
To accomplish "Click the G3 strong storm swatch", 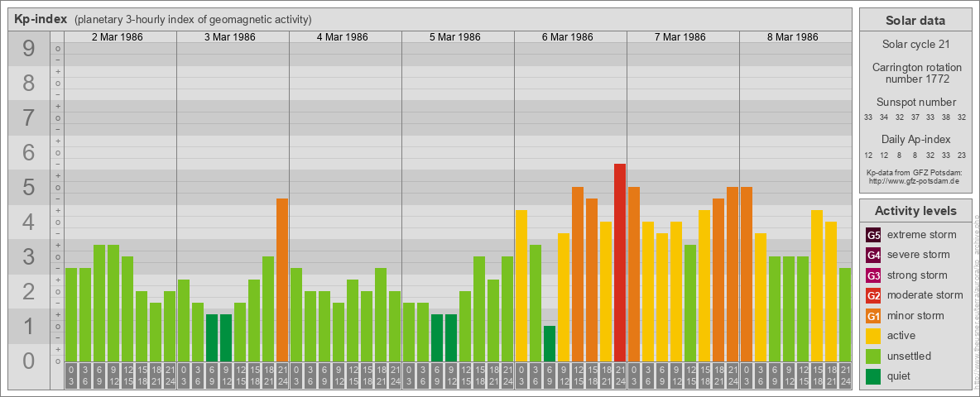I will 873,275.
